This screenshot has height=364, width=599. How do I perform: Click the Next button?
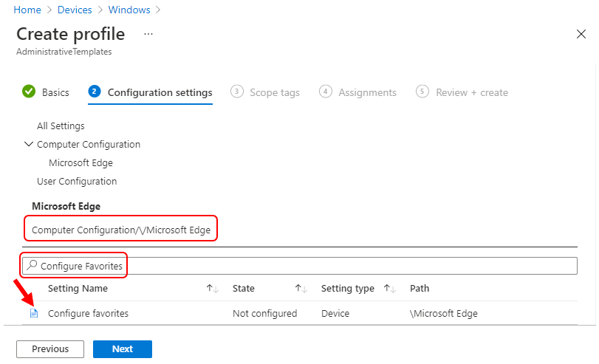(123, 349)
